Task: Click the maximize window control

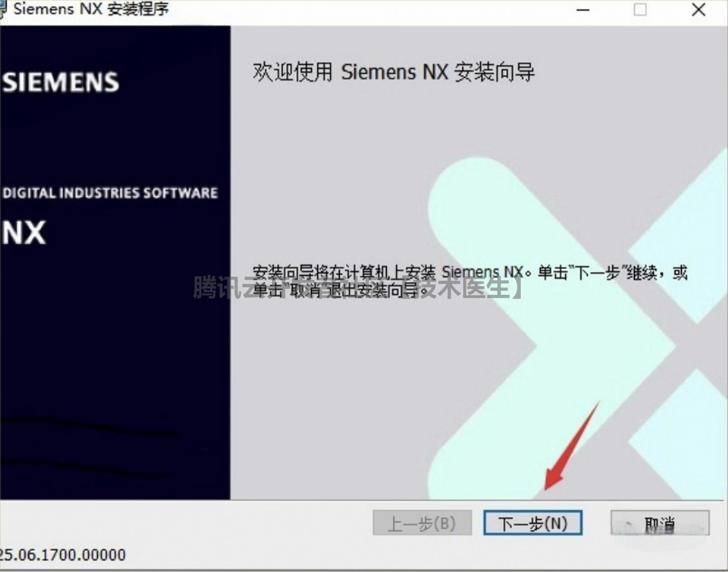Action: coord(640,9)
